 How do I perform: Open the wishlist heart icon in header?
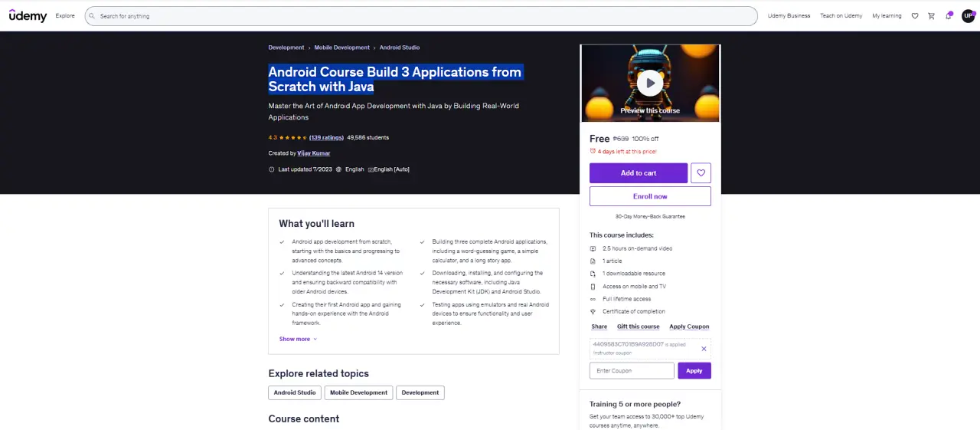tap(915, 16)
